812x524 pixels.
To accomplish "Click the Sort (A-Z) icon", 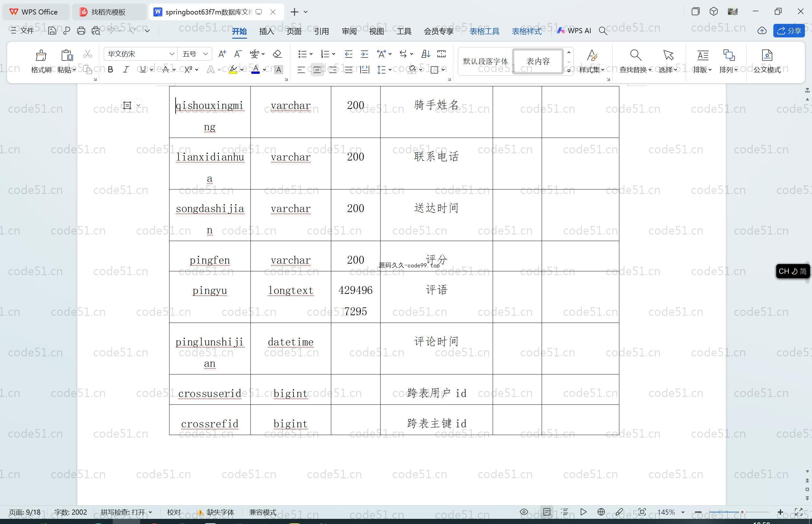I will (x=426, y=54).
